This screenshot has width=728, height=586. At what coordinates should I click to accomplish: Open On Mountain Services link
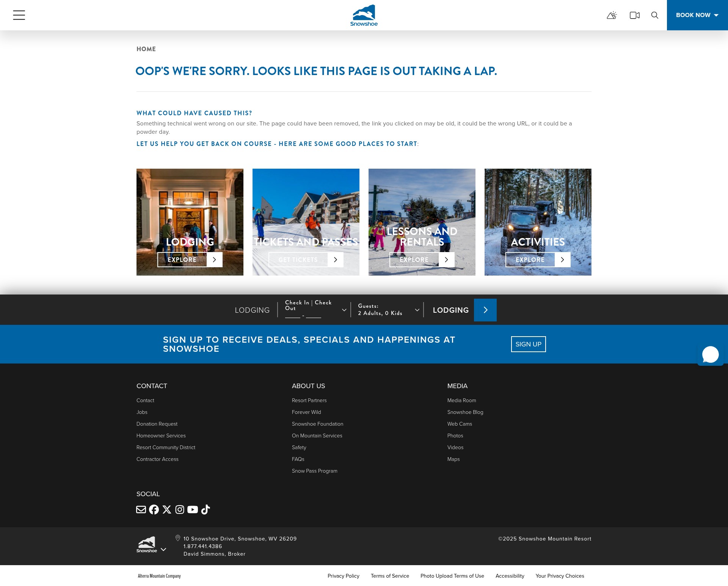[317, 436]
